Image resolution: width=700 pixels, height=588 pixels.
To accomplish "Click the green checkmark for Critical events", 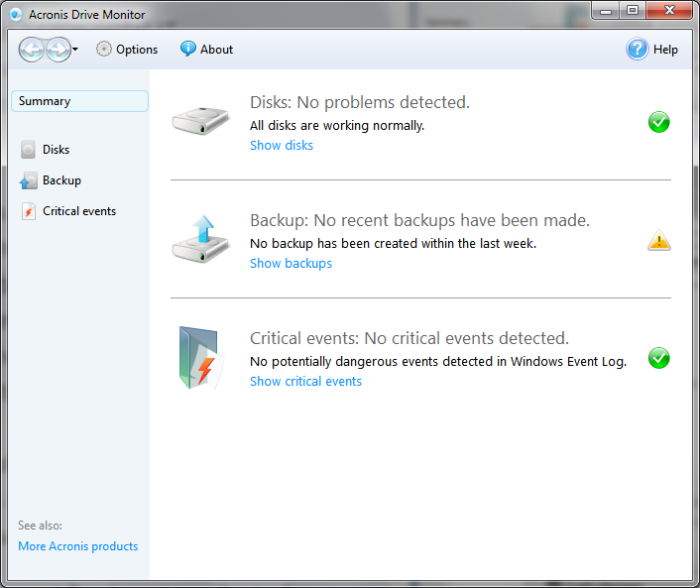I will [658, 358].
